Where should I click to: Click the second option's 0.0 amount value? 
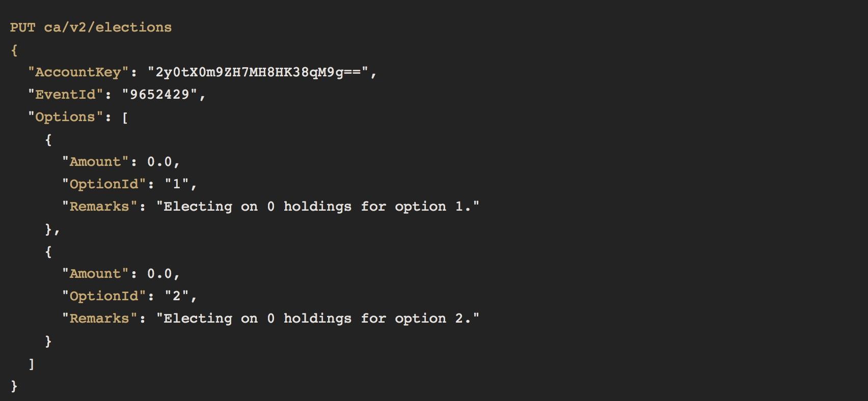coord(159,274)
